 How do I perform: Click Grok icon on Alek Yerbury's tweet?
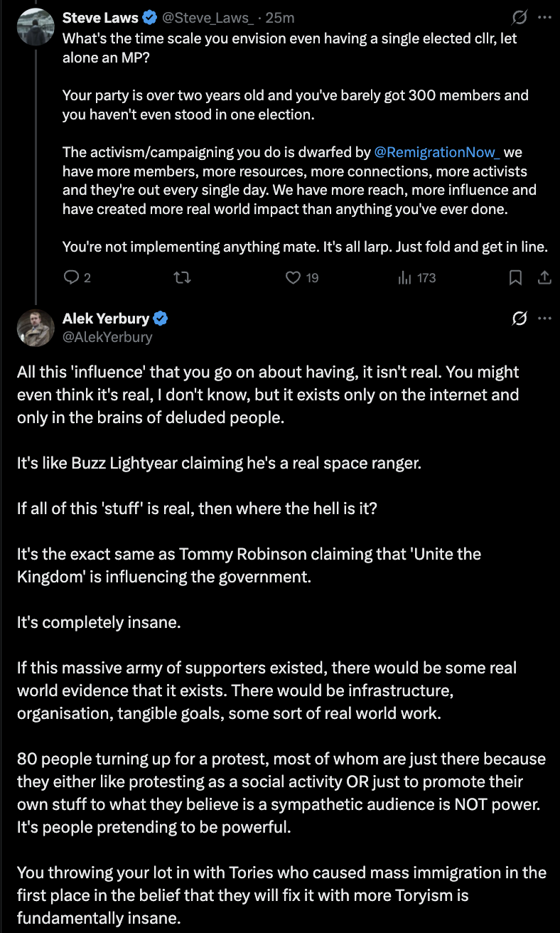point(519,319)
